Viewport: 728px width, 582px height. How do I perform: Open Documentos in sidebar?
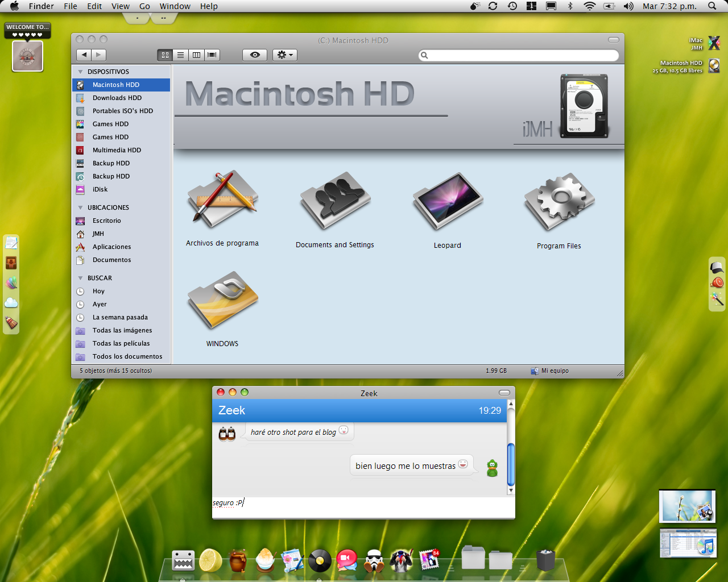(x=121, y=260)
